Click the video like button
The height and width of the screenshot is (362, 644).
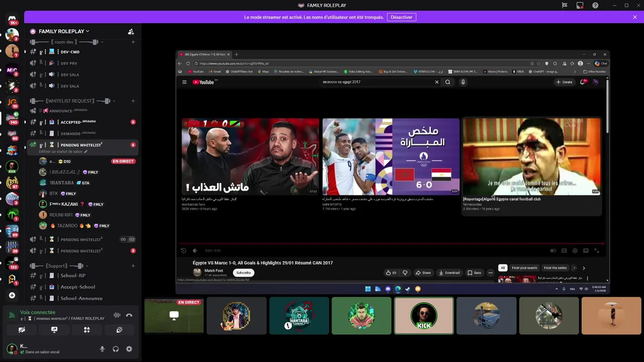(x=391, y=273)
